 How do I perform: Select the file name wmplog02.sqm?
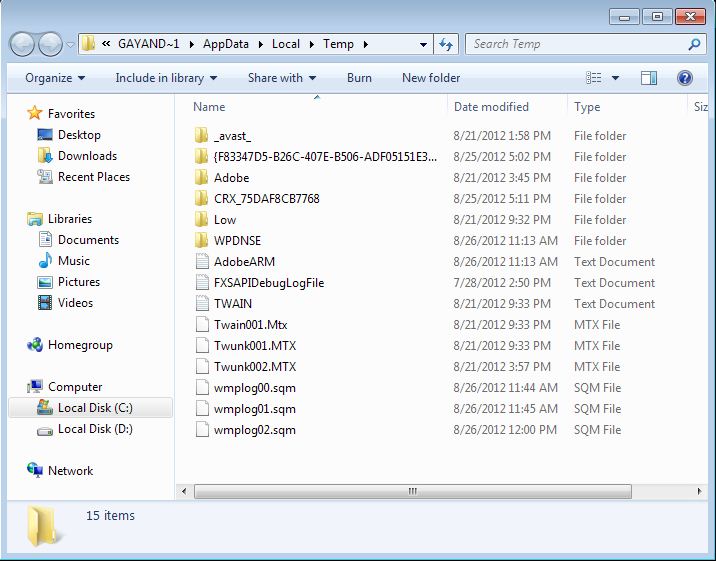click(255, 430)
